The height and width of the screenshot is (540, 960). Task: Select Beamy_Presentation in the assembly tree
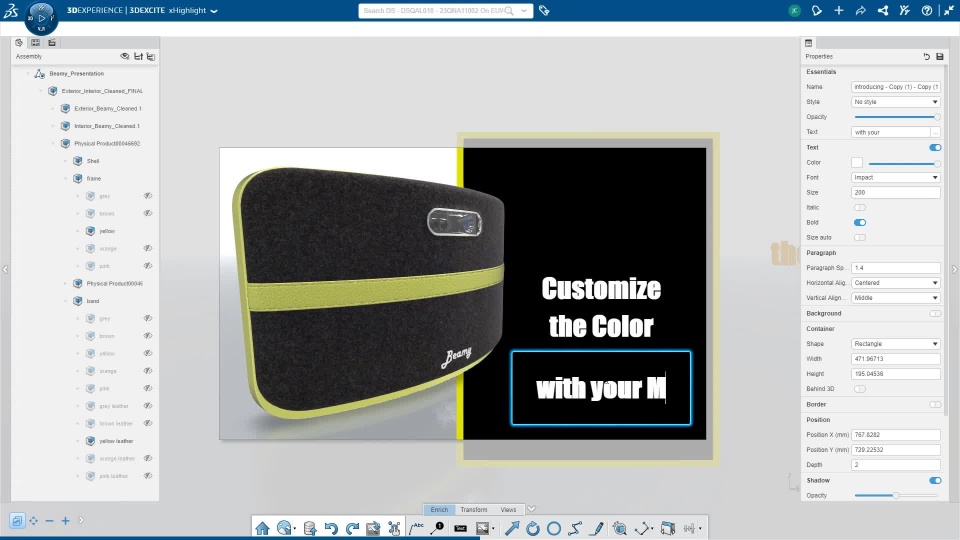pyautogui.click(x=77, y=73)
